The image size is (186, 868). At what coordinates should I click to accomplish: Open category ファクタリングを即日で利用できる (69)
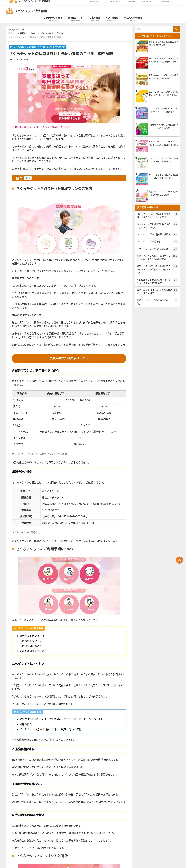pos(157,226)
